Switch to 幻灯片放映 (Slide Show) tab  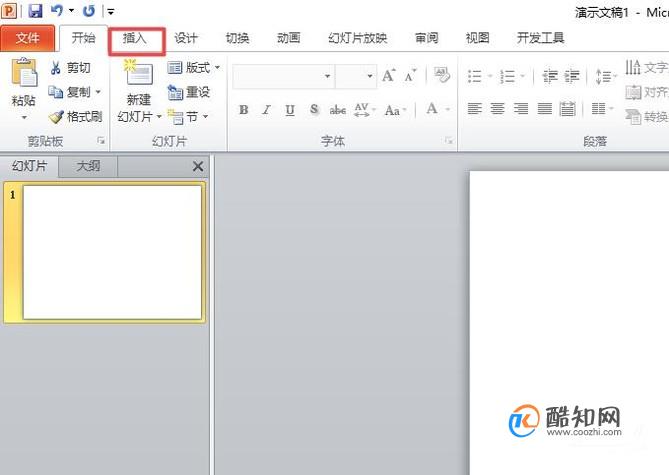tap(358, 38)
